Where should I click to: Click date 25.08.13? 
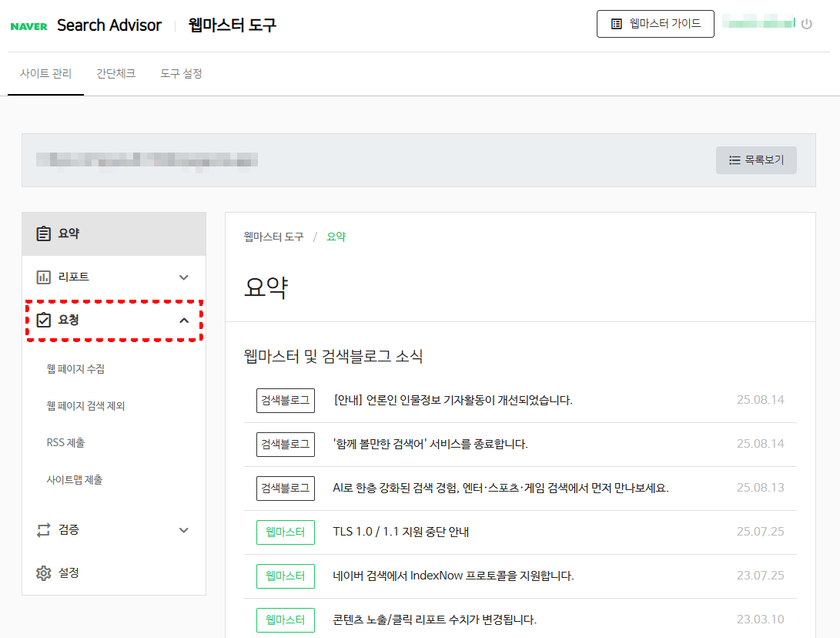760,487
